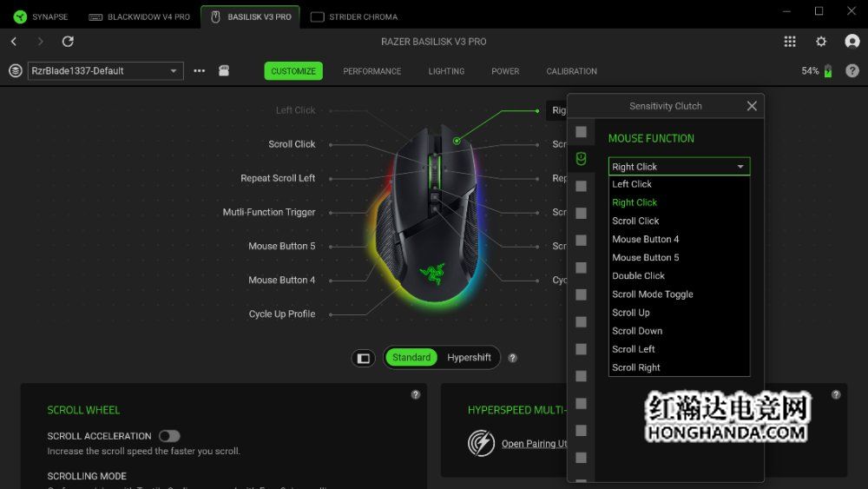Select Scroll Up option
Viewport: 868px width, 489px height.
680,313
